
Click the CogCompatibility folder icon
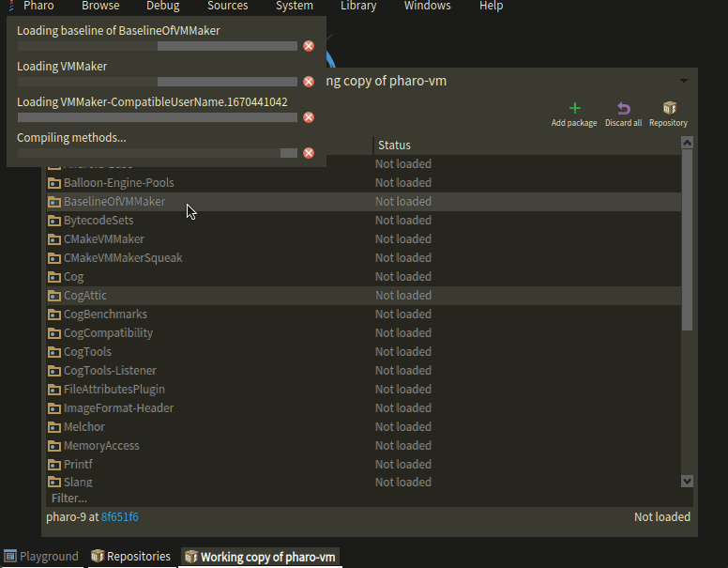point(54,333)
